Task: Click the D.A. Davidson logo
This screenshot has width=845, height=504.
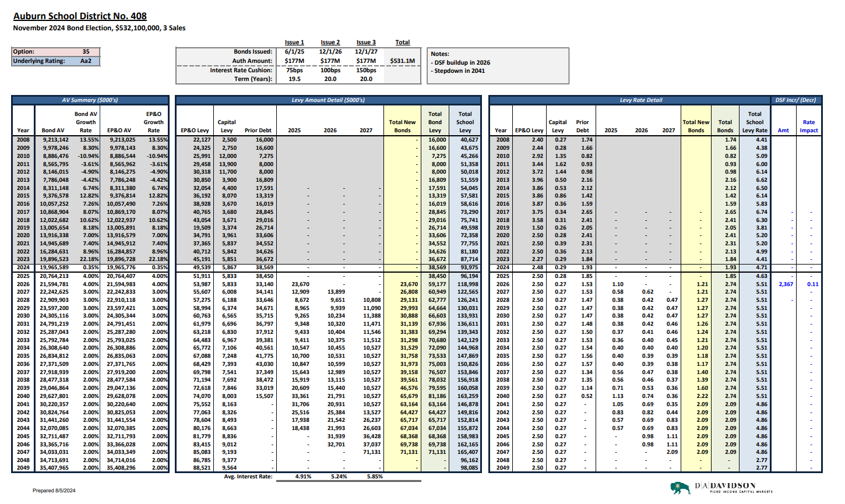Action: 721,487
